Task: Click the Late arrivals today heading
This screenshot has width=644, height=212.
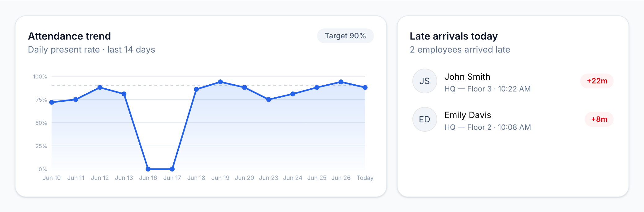Action: tap(454, 36)
